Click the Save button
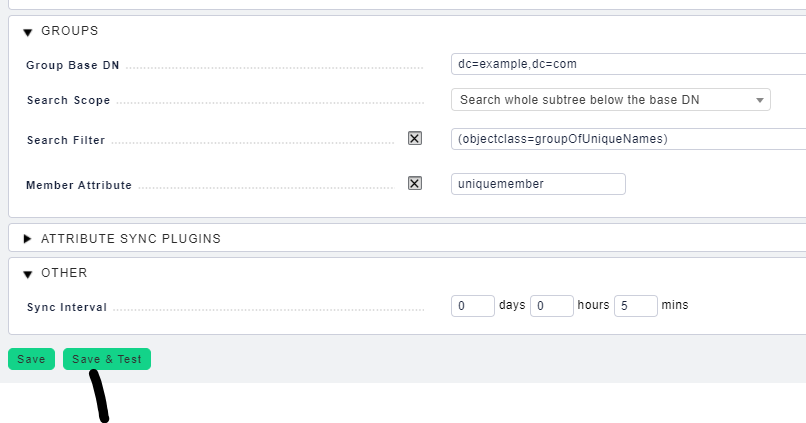The image size is (806, 423). 31,359
